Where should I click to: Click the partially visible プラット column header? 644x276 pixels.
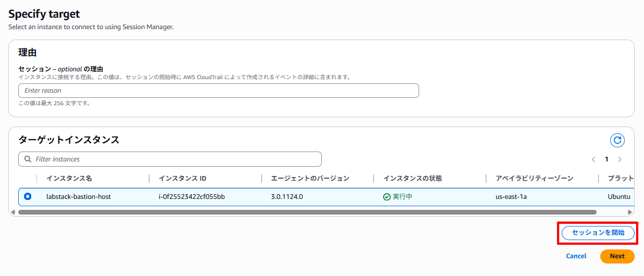click(x=621, y=179)
